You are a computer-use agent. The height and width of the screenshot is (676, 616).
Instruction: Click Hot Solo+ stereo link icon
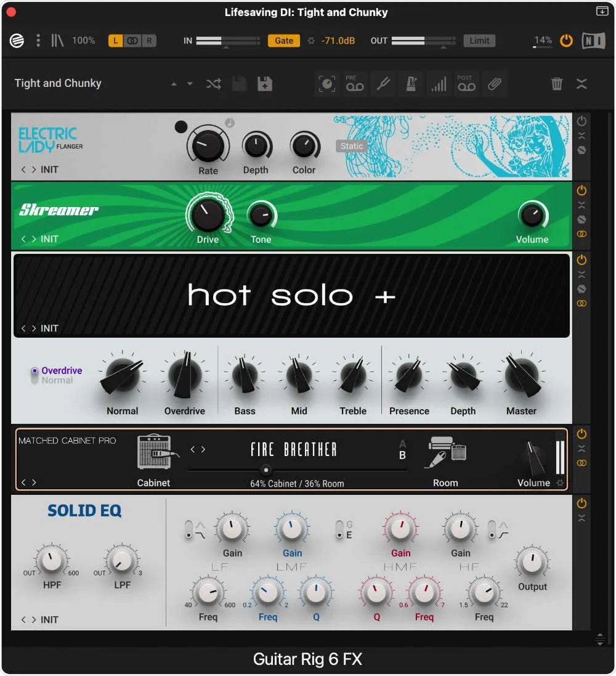click(582, 304)
